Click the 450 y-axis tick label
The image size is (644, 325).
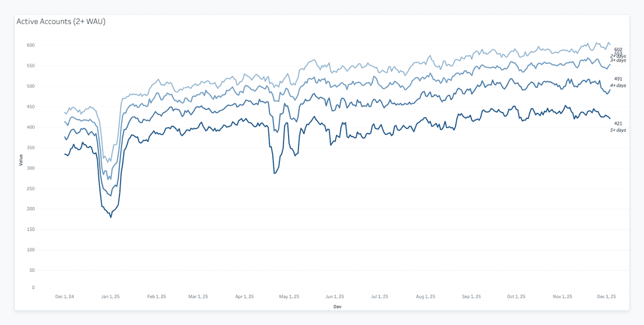[30, 107]
